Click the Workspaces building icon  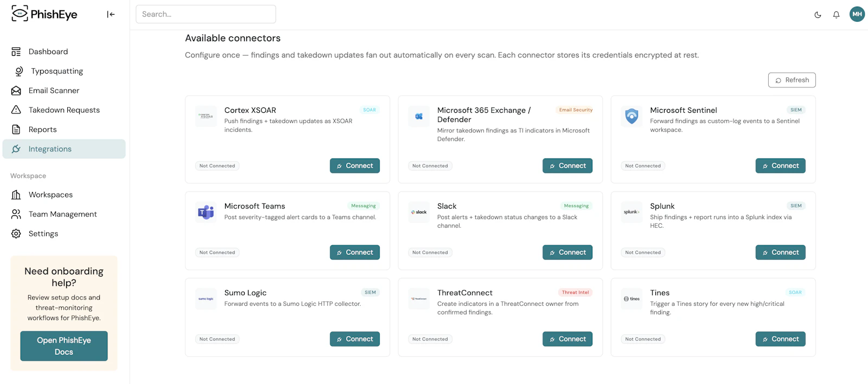click(x=16, y=195)
